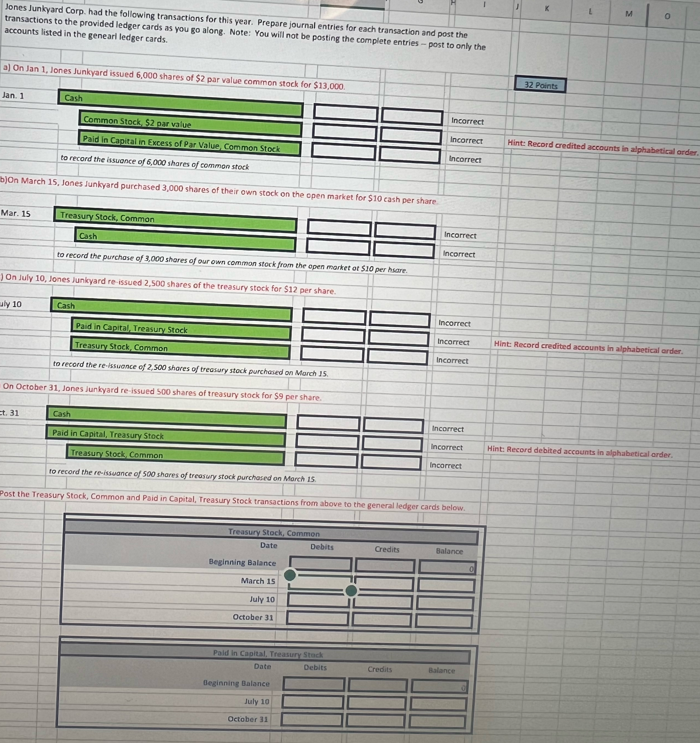Screen dimensions: 700x743
Task: Click Paid in Capital ledger Beginning Balance balance cell
Action: tap(439, 687)
